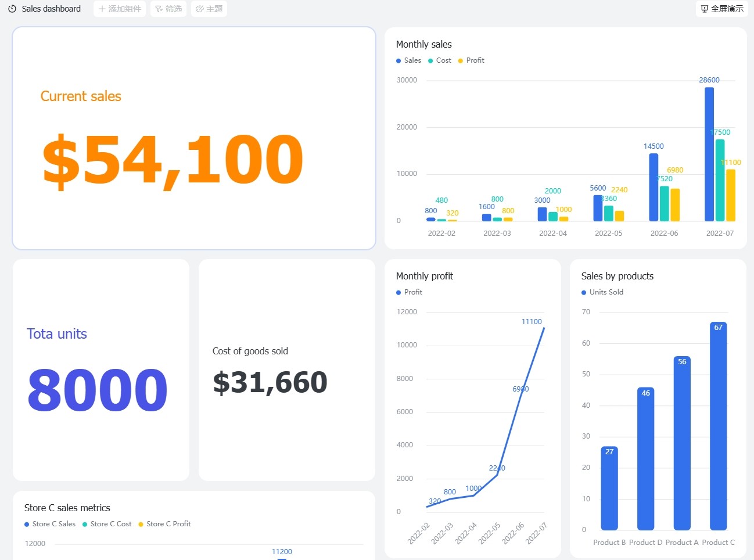Image resolution: width=754 pixels, height=560 pixels.
Task: Click the palette icon labeled 主题
Action: coord(200,9)
